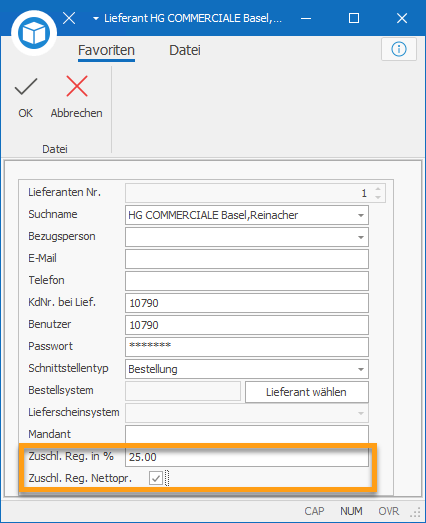The height and width of the screenshot is (523, 426).
Task: Open the blue cube application menu
Action: (34, 33)
